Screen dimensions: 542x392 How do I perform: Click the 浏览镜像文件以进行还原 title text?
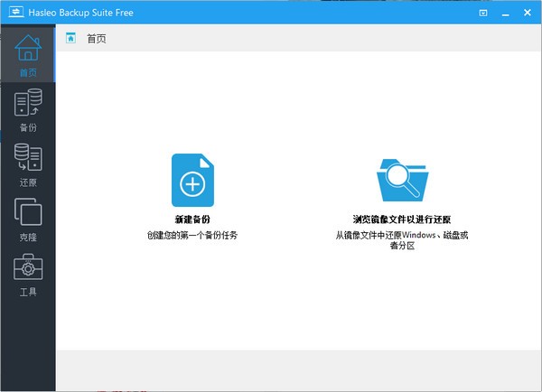pyautogui.click(x=402, y=219)
